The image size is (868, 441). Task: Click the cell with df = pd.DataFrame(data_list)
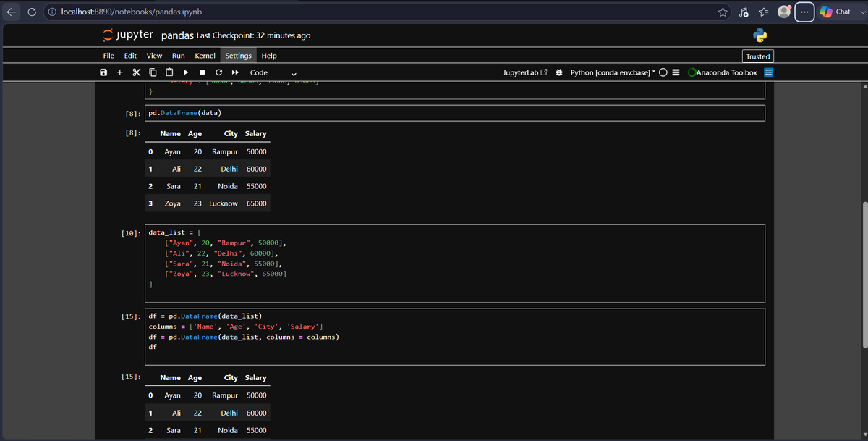455,337
